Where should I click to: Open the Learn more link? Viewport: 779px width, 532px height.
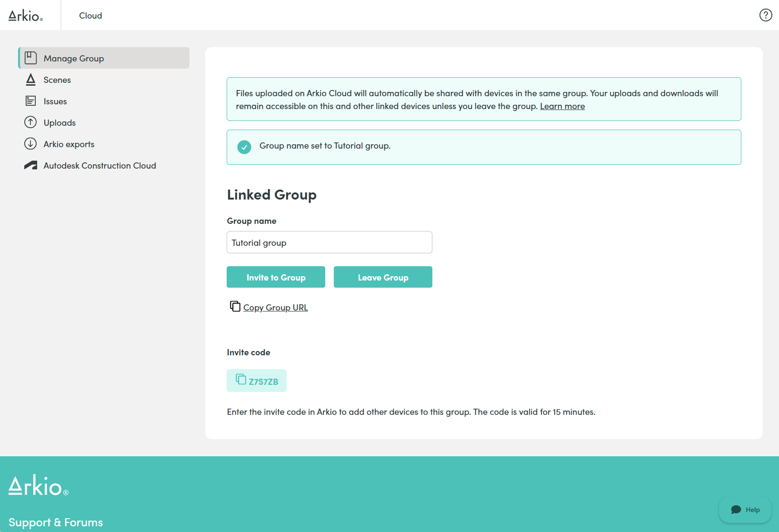pyautogui.click(x=562, y=106)
